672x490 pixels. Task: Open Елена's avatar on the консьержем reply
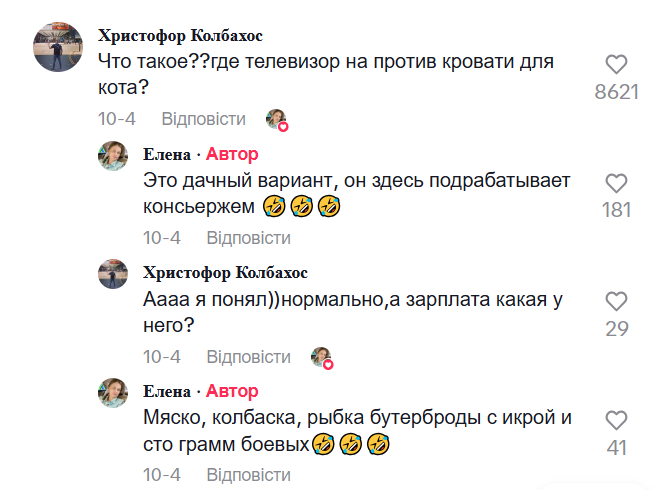(112, 155)
